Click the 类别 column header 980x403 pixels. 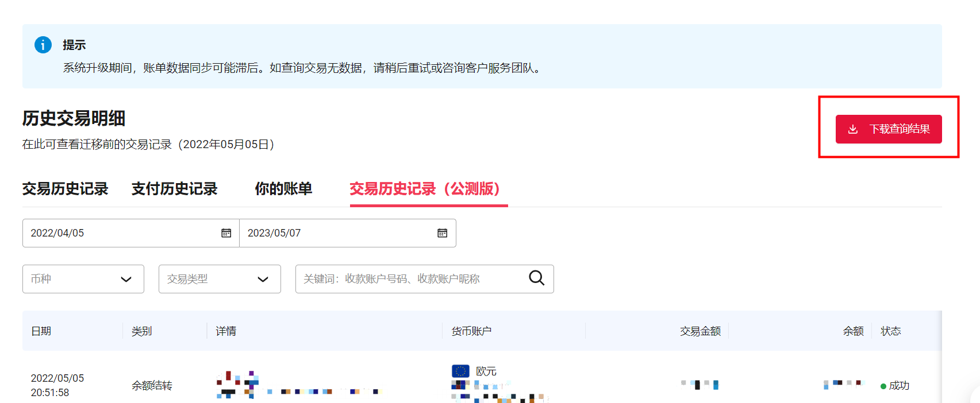coord(141,331)
